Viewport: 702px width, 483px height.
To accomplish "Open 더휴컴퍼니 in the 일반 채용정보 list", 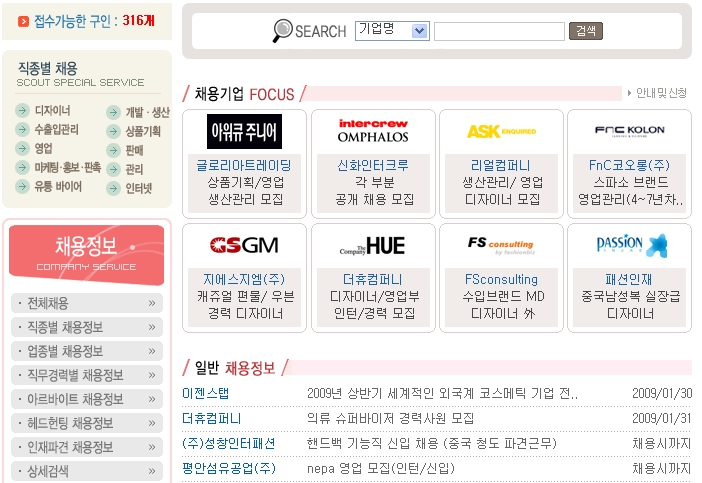I will point(211,419).
